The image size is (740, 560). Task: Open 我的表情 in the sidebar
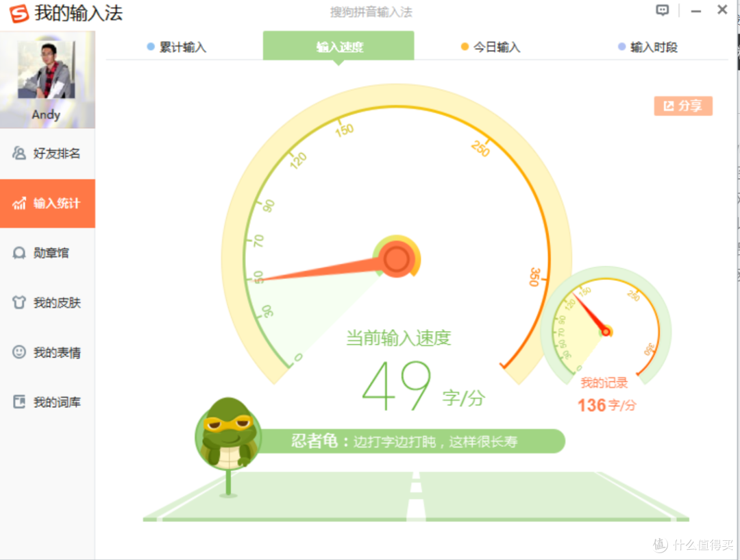click(47, 352)
